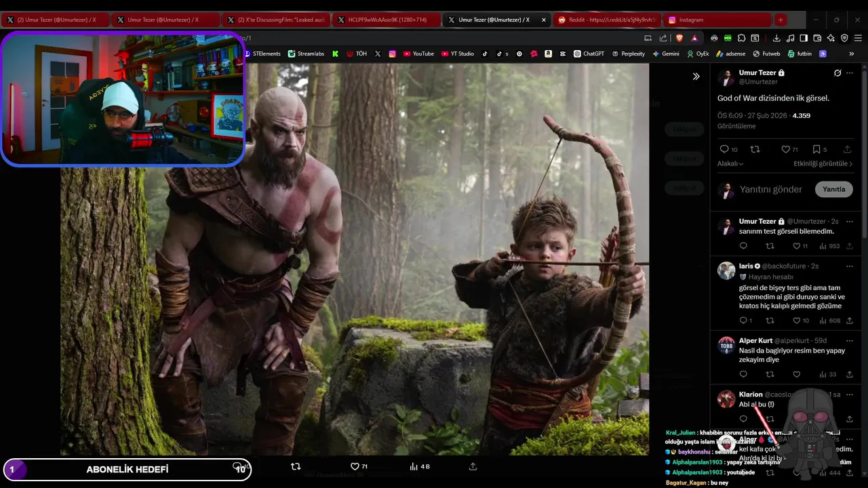Open the browser downloads icon
The height and width of the screenshot is (488, 868).
776,38
